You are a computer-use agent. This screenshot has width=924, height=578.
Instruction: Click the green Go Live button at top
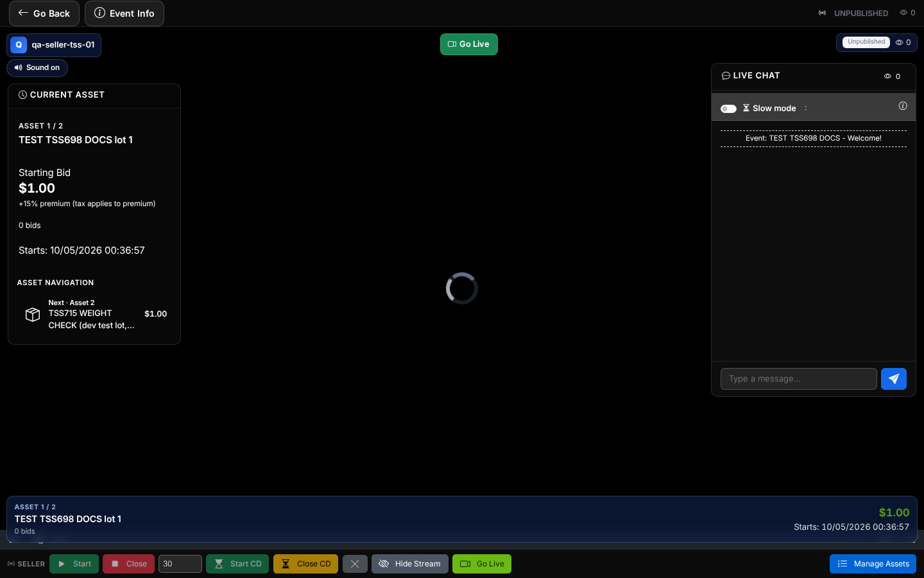(469, 44)
